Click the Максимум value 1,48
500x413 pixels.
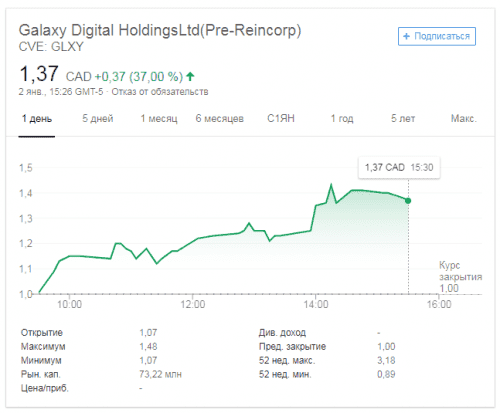click(x=148, y=346)
